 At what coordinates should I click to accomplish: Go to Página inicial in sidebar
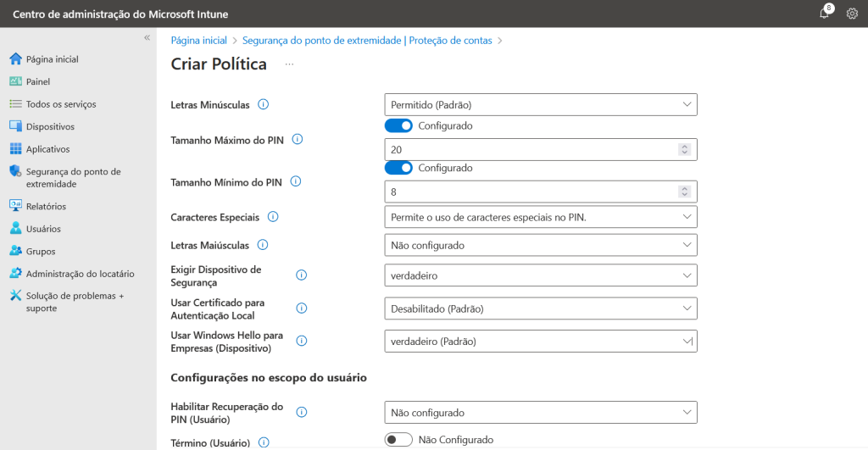point(52,59)
